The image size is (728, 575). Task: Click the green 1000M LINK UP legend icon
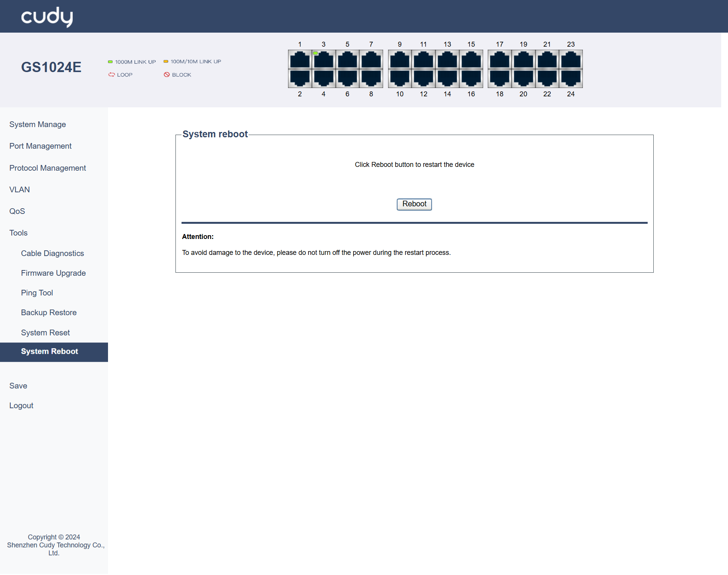(x=110, y=62)
